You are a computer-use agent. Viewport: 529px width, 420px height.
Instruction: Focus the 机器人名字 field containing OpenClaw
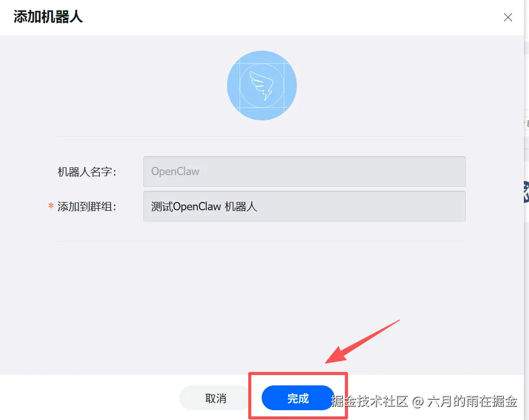(x=304, y=172)
